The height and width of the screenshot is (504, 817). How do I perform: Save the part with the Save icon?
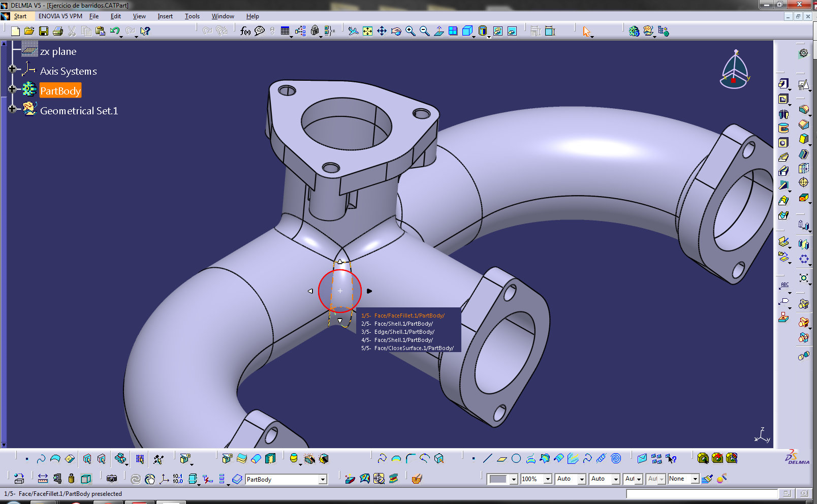point(44,31)
